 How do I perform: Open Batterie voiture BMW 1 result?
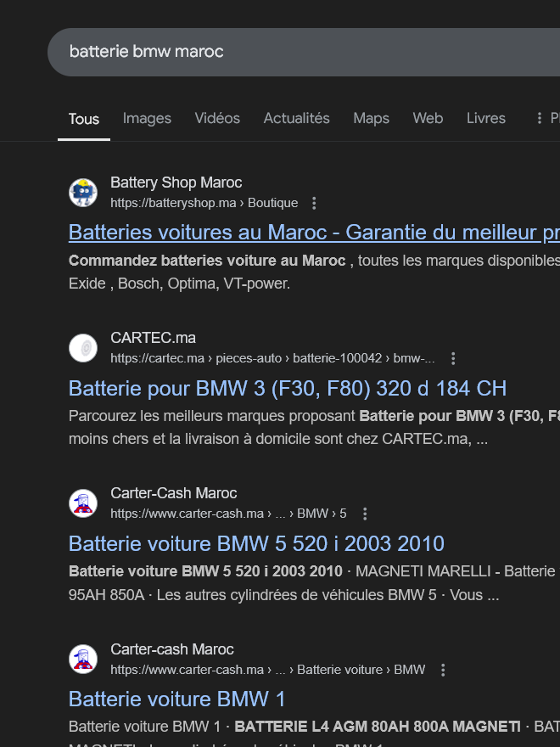(x=176, y=699)
